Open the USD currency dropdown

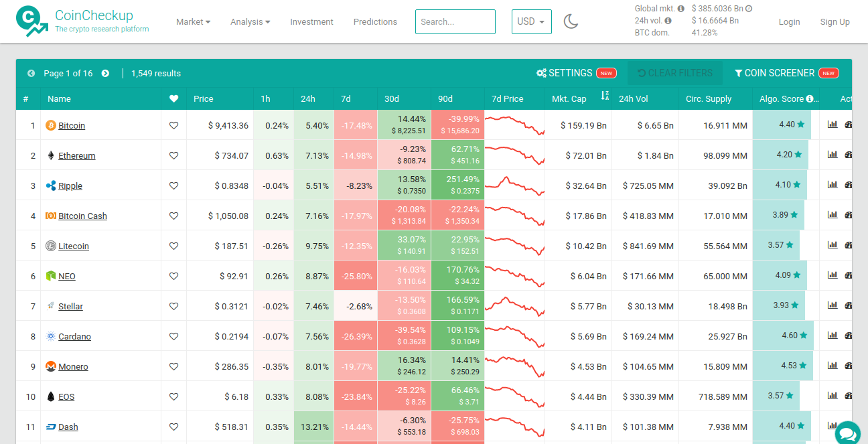(x=532, y=21)
